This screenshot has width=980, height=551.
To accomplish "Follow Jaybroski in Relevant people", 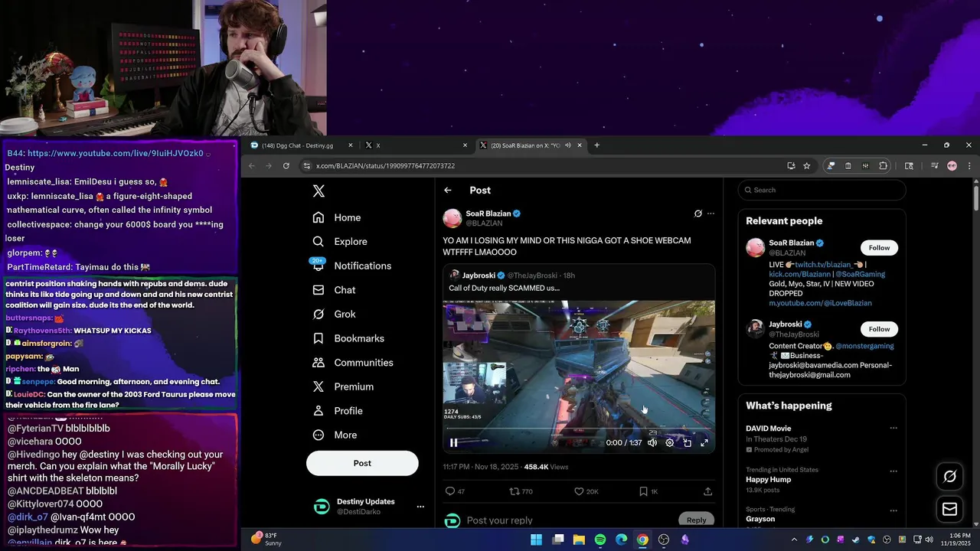I will (x=879, y=329).
